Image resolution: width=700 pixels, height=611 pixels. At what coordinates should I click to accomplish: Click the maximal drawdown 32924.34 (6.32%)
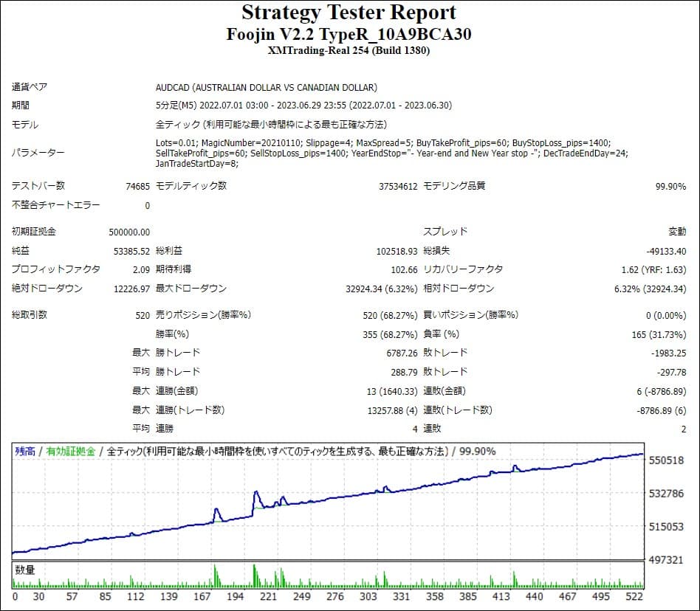[381, 289]
